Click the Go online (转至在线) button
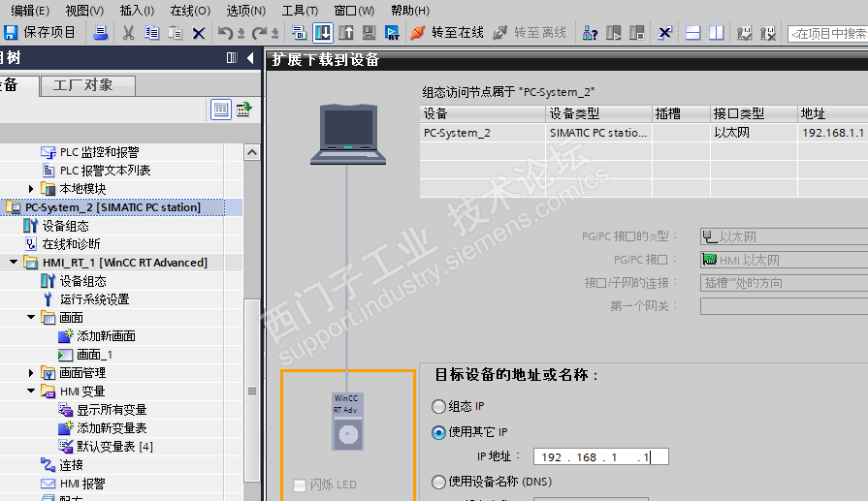 (x=447, y=33)
